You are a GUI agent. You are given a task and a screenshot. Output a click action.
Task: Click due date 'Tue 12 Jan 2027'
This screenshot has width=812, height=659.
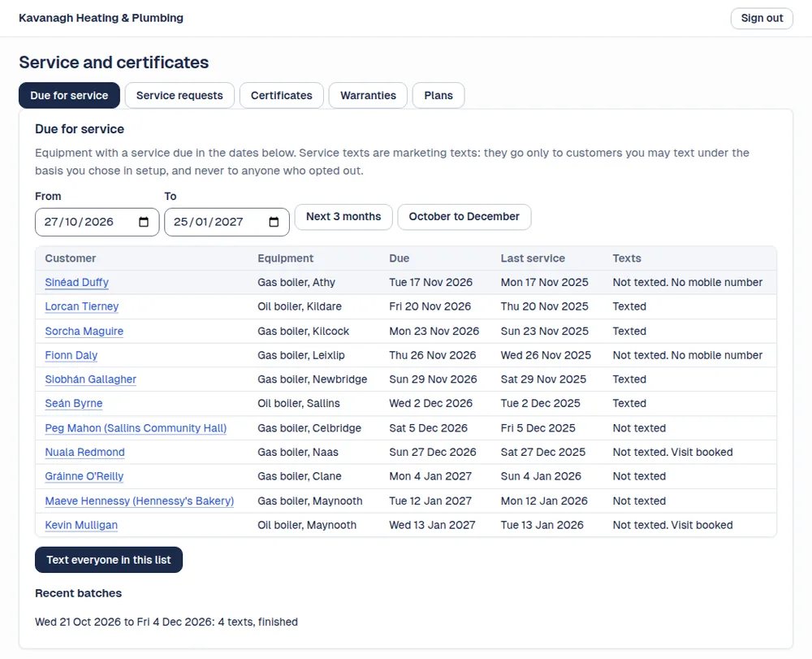click(x=430, y=501)
